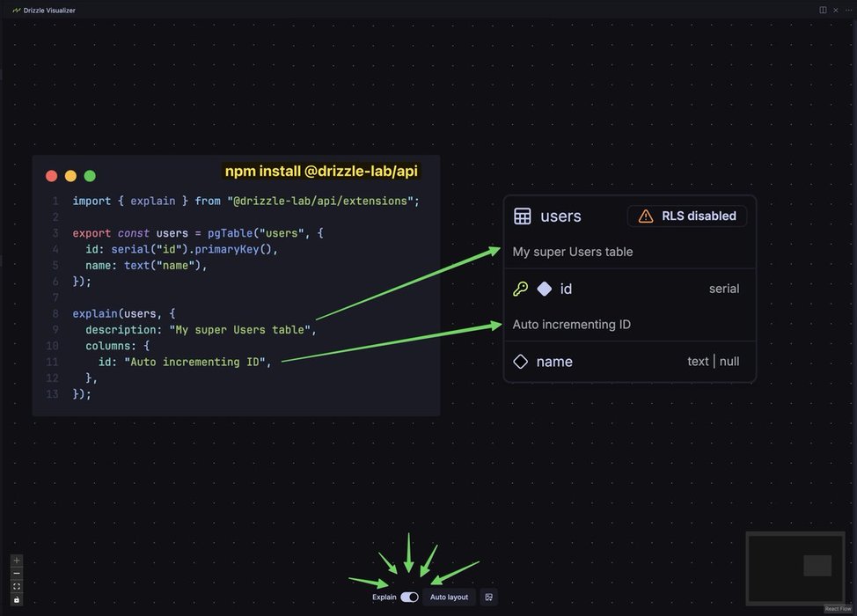The width and height of the screenshot is (857, 616).
Task: Click the RLS disabled warning badge
Action: tap(687, 216)
